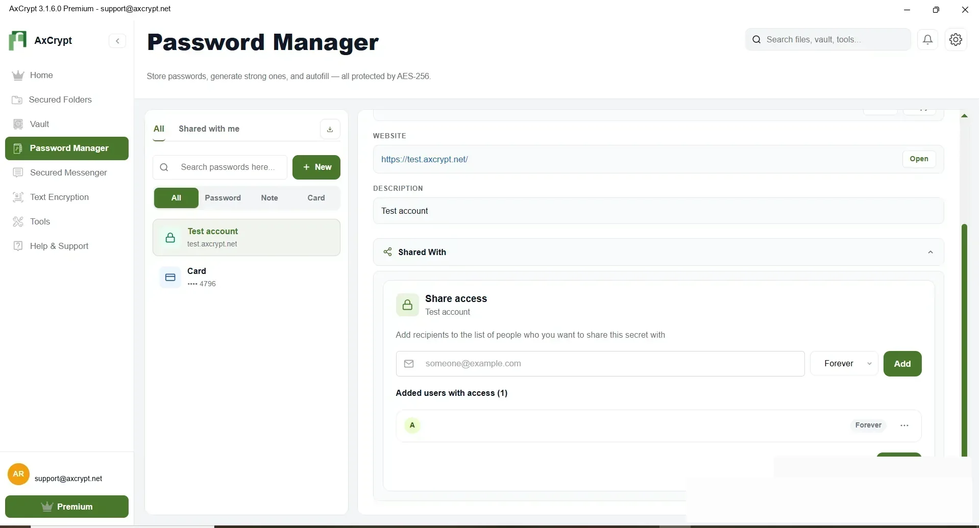Select the Card •••• 4796 entry
980x528 pixels.
point(247,278)
